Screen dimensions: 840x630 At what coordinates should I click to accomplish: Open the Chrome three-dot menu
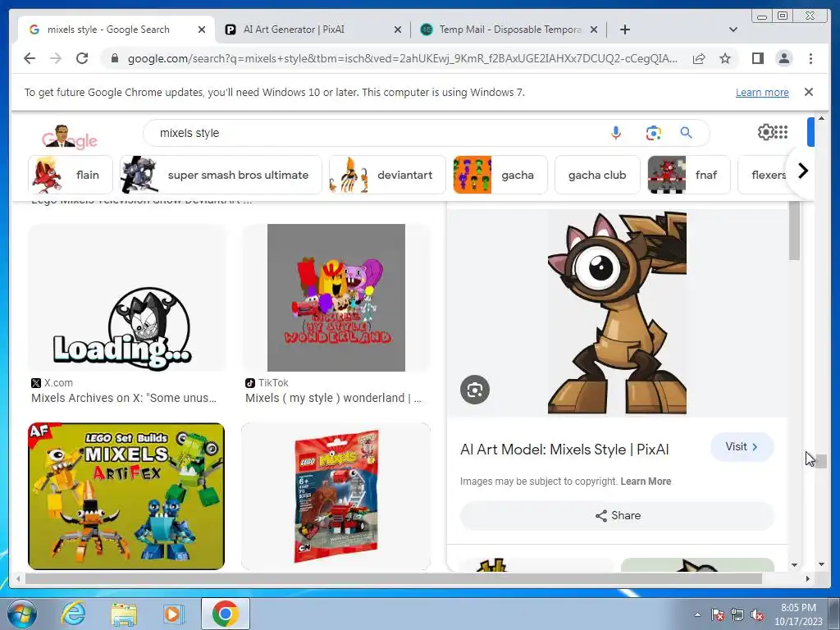(x=810, y=58)
